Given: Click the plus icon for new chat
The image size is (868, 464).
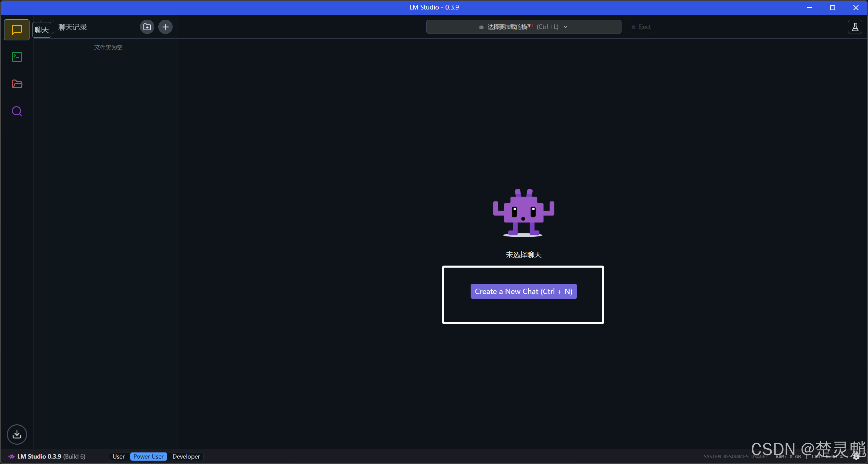Looking at the screenshot, I should pyautogui.click(x=165, y=27).
